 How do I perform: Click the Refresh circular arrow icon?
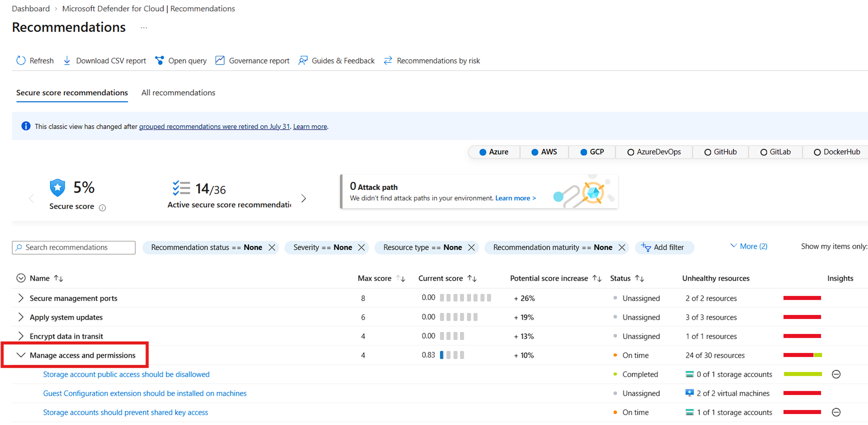21,60
